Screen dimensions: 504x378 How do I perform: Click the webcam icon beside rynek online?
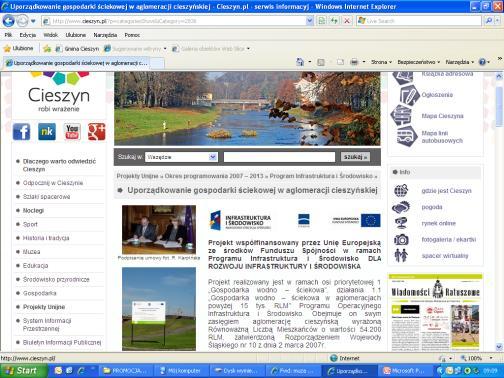tap(401, 223)
